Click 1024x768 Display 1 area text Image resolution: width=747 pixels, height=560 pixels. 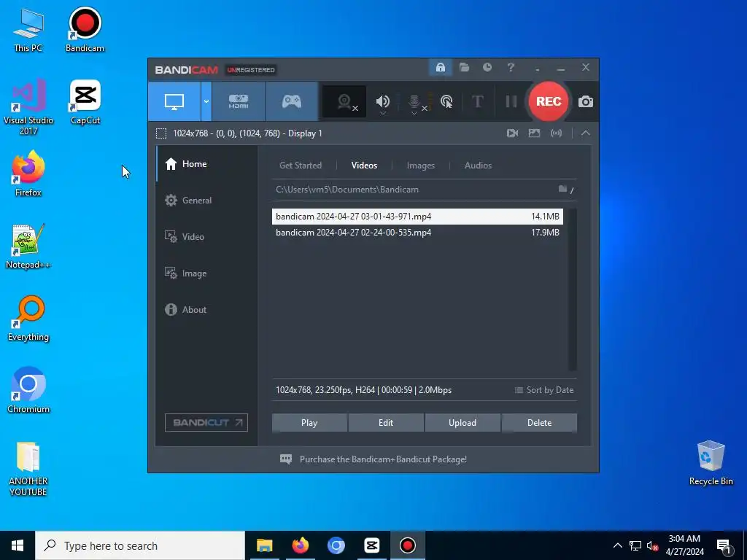247,133
